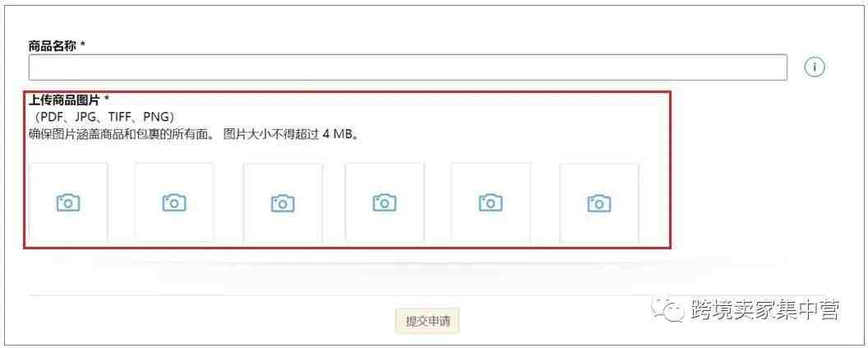The image size is (868, 348).
Task: Open the third image upload slot box
Action: tap(283, 203)
